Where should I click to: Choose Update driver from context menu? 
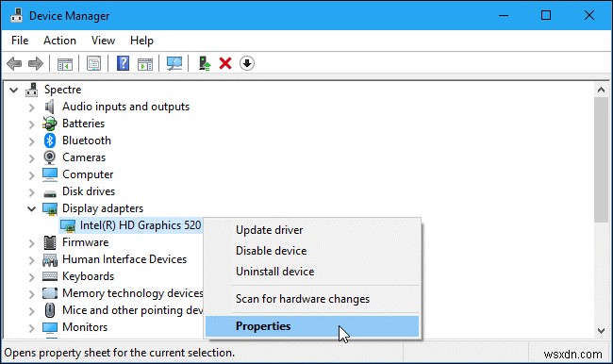click(x=312, y=230)
